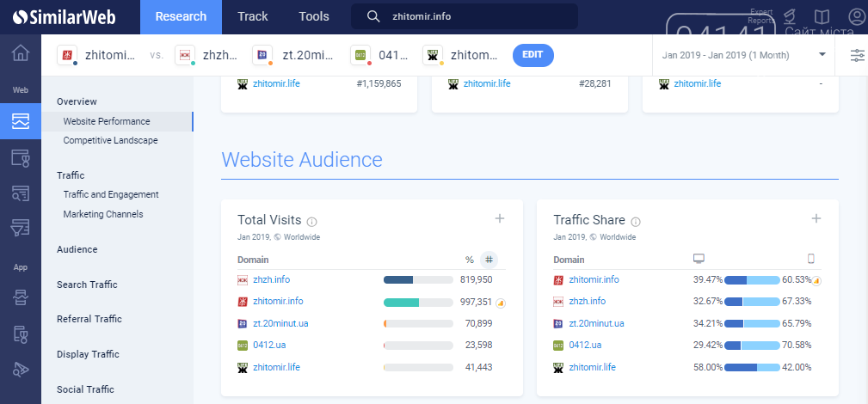Click Traffic Share info icon
This screenshot has width=868, height=404.
[x=636, y=222]
